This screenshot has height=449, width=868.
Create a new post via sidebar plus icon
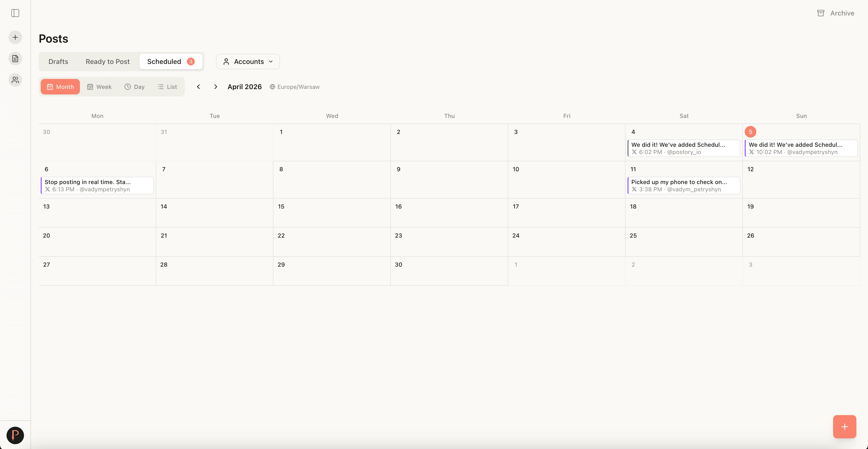click(x=15, y=37)
